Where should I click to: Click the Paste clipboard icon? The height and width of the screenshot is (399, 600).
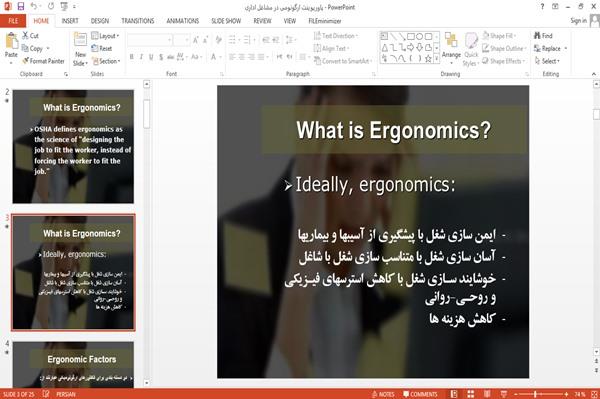pos(11,41)
